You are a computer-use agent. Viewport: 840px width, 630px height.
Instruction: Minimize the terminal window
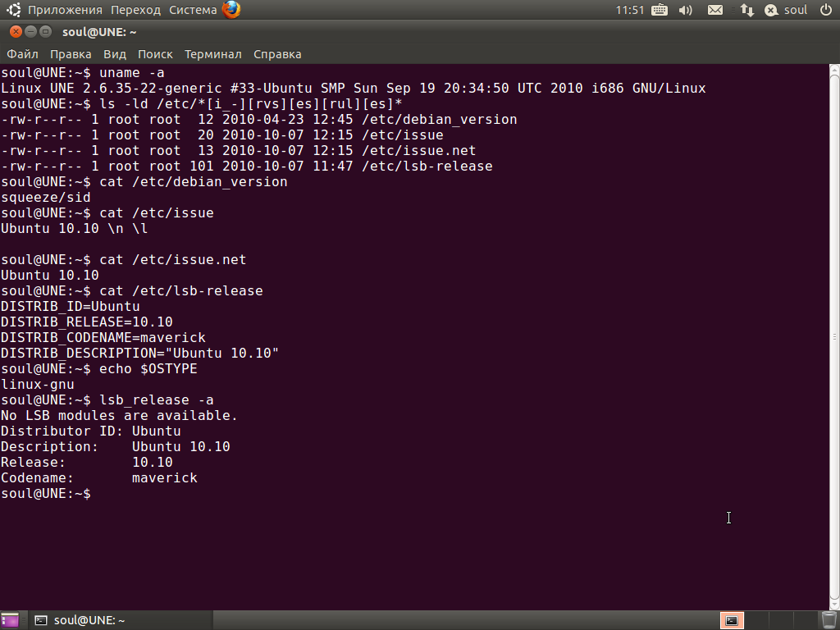pyautogui.click(x=30, y=32)
